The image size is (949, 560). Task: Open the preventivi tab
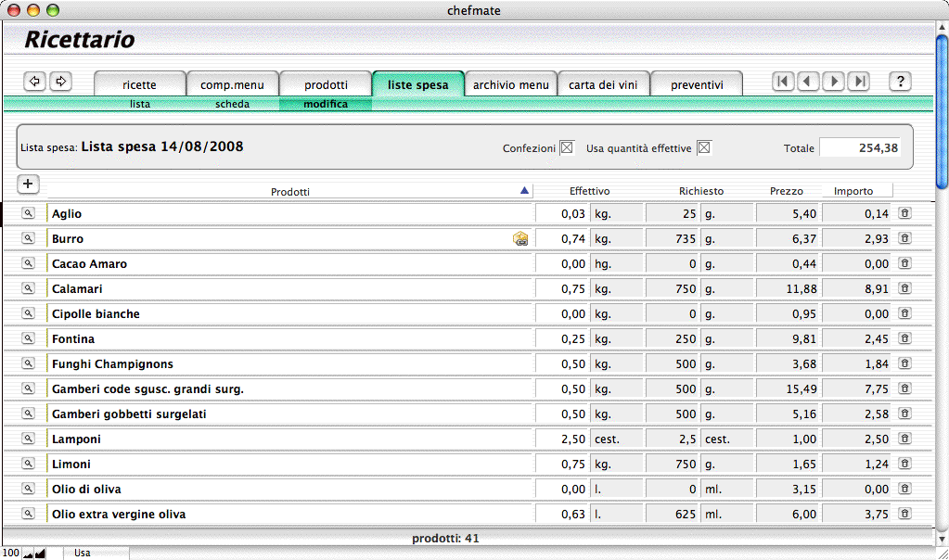pos(697,84)
